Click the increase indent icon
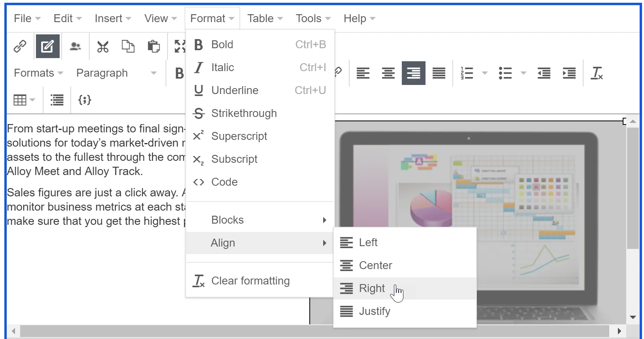 pos(569,73)
